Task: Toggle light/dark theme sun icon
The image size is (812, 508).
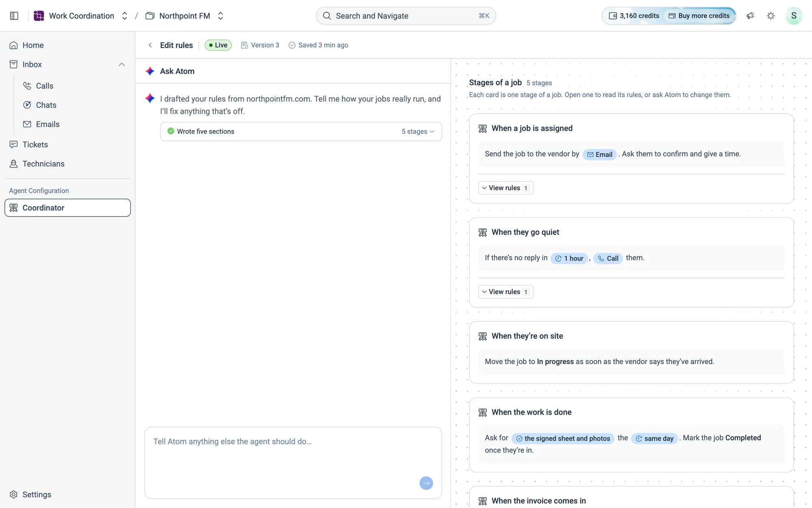Action: pos(771,16)
